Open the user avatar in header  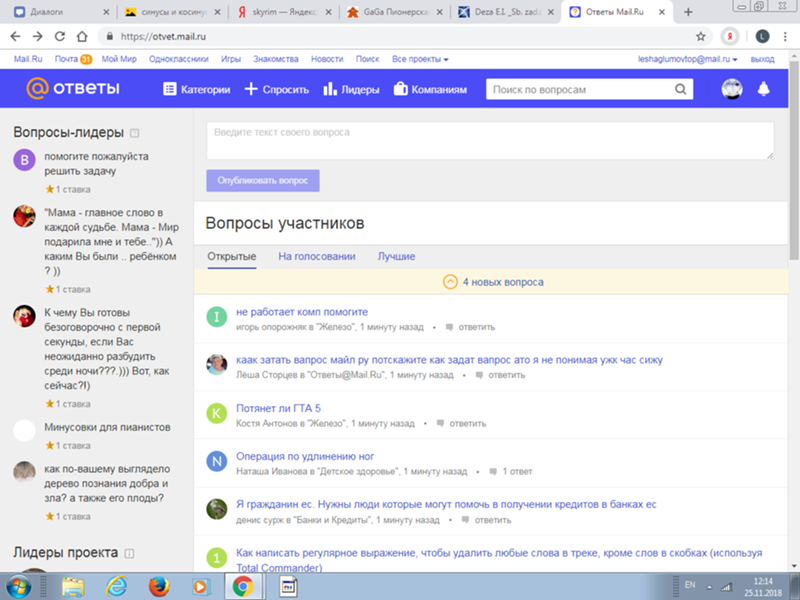(x=732, y=89)
